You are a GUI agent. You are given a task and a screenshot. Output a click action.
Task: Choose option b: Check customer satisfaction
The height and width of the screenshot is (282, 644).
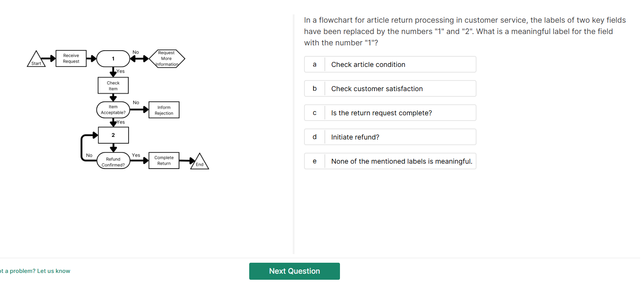coord(390,89)
